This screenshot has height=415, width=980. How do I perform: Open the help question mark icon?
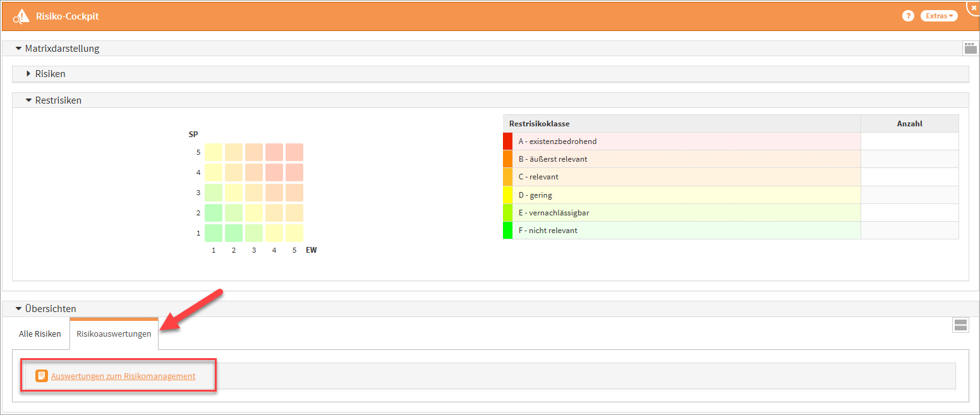908,16
